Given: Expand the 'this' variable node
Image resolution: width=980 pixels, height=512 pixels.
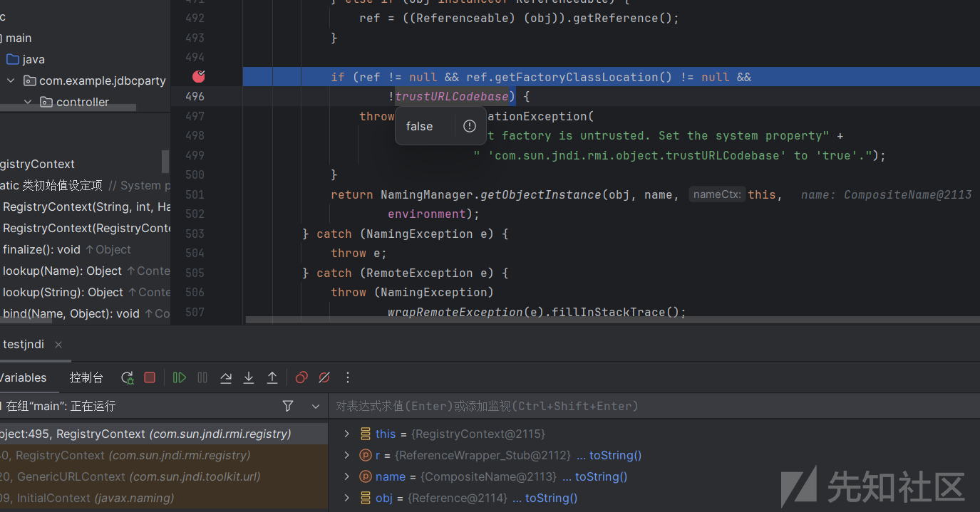Looking at the screenshot, I should 347,434.
